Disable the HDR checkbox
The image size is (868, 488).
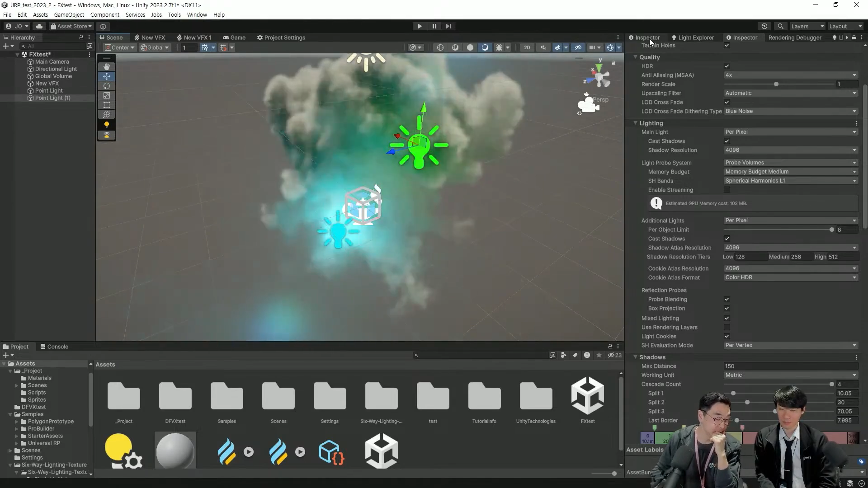tap(727, 66)
